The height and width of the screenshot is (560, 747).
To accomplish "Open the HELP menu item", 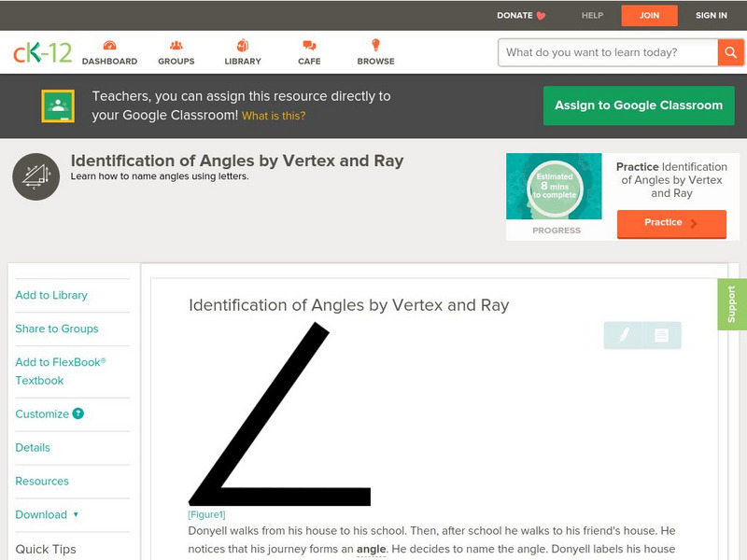I will 592,15.
